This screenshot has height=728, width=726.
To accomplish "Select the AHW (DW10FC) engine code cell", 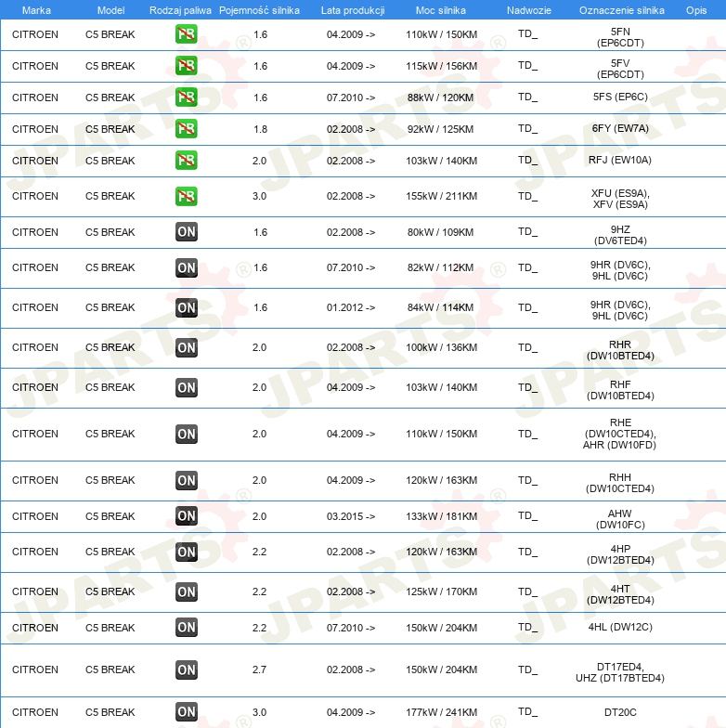I will (620, 519).
